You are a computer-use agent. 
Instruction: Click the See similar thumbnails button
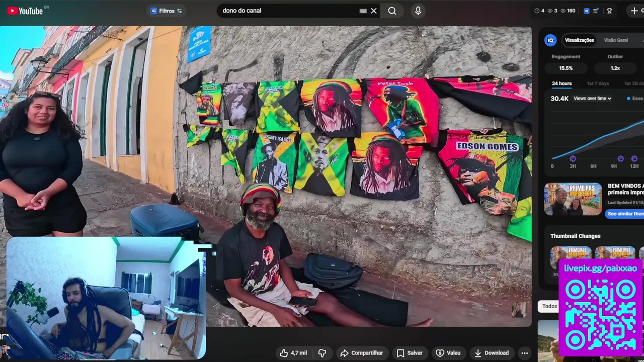pyautogui.click(x=625, y=214)
